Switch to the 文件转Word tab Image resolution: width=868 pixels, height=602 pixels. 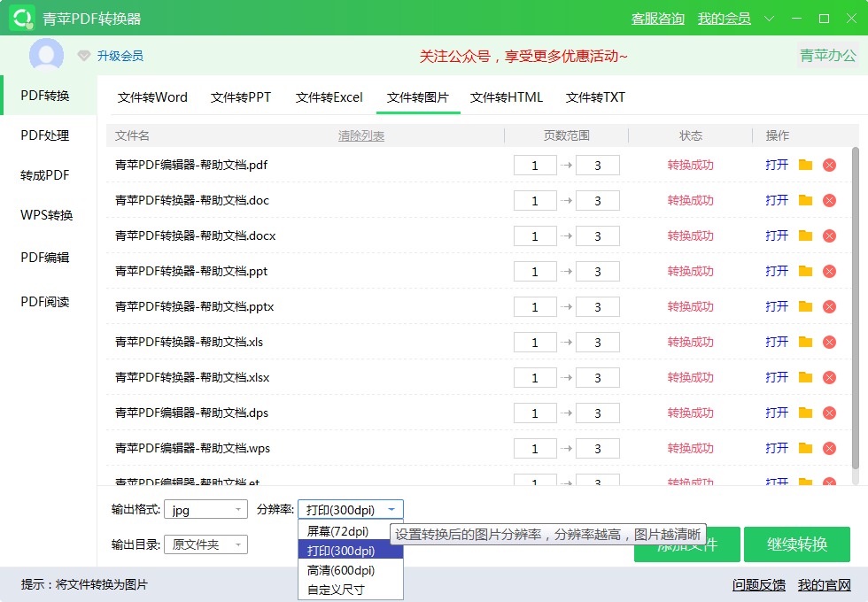click(152, 97)
